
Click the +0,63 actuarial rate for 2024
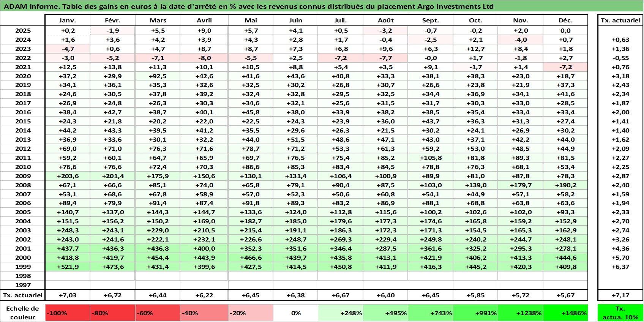[620, 39]
